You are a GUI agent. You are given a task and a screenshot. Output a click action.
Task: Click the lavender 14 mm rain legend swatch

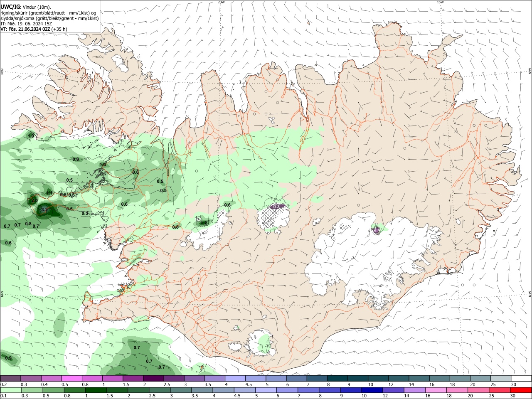pyautogui.click(x=415, y=390)
